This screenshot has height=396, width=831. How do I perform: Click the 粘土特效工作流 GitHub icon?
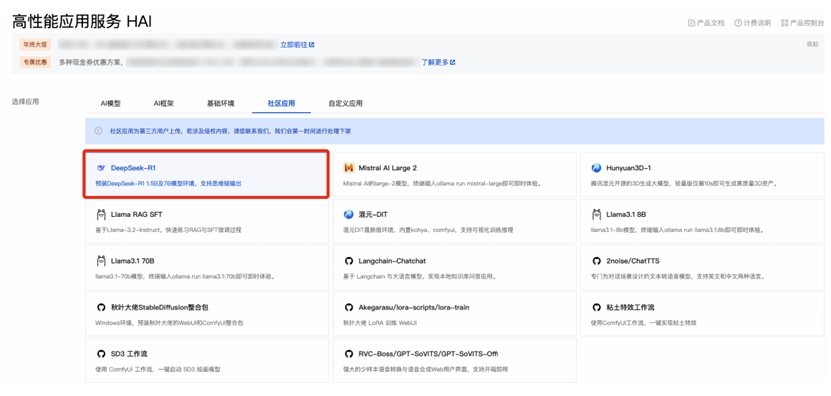pyautogui.click(x=596, y=307)
